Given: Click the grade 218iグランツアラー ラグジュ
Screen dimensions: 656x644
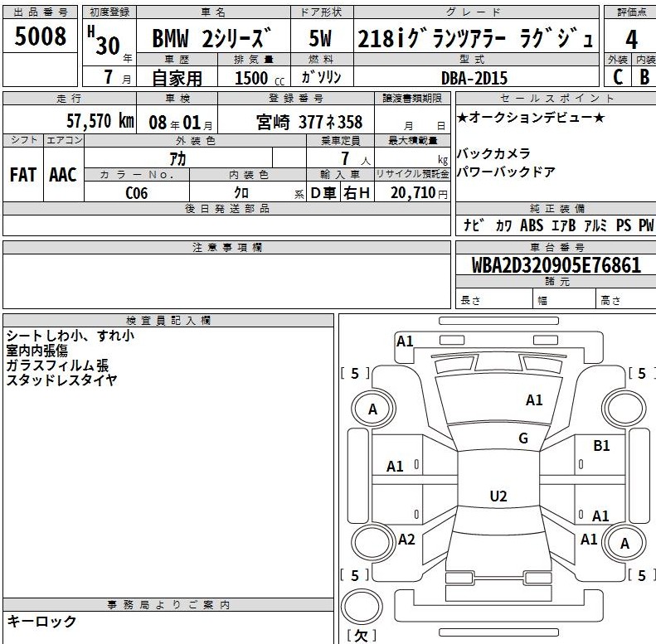Looking at the screenshot, I should coord(476,38).
